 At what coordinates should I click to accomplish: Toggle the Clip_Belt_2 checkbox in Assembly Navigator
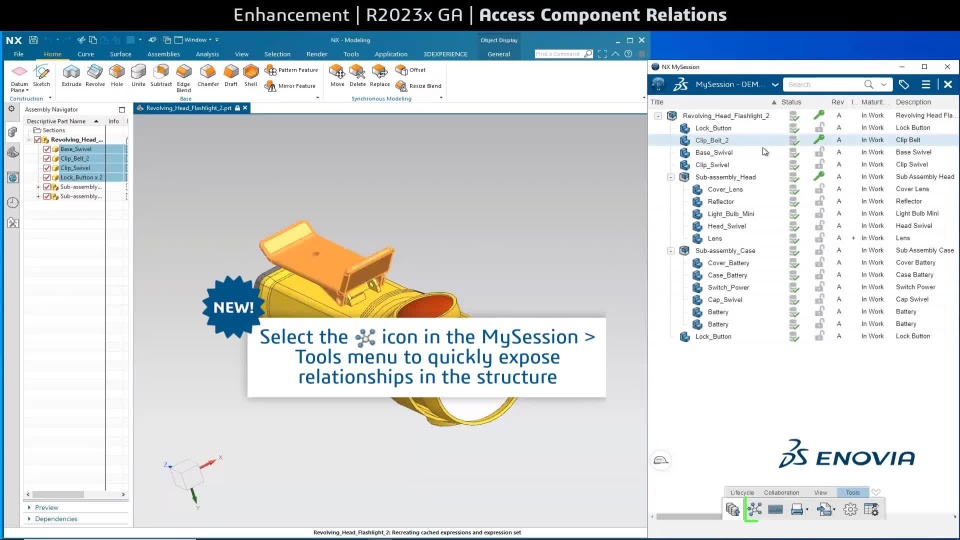pos(47,158)
